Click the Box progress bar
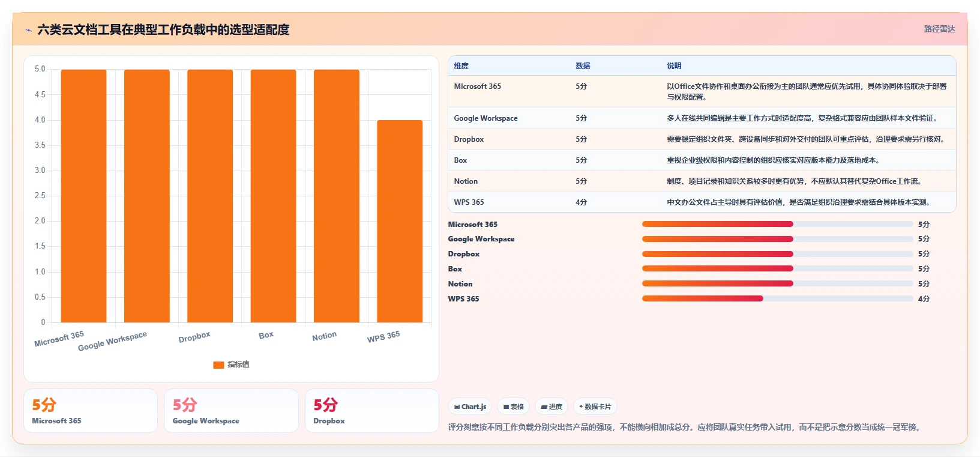The width and height of the screenshot is (980, 457). [778, 268]
